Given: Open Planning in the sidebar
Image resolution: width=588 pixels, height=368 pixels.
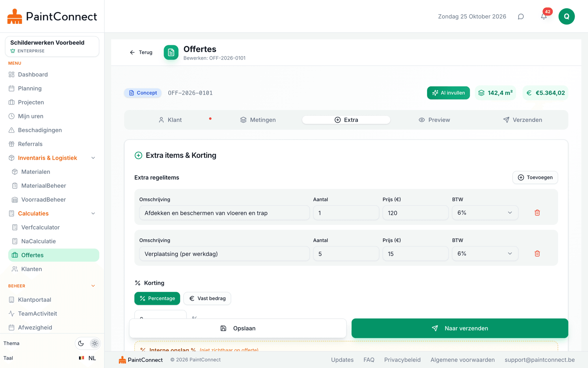Looking at the screenshot, I should 53,89.
